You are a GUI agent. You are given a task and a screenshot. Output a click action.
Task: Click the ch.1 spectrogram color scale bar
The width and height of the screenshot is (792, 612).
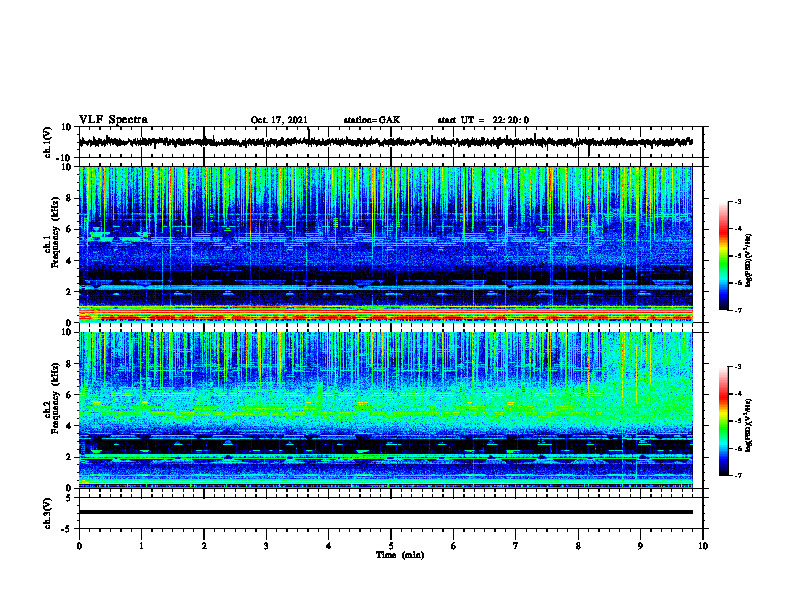pos(724,256)
